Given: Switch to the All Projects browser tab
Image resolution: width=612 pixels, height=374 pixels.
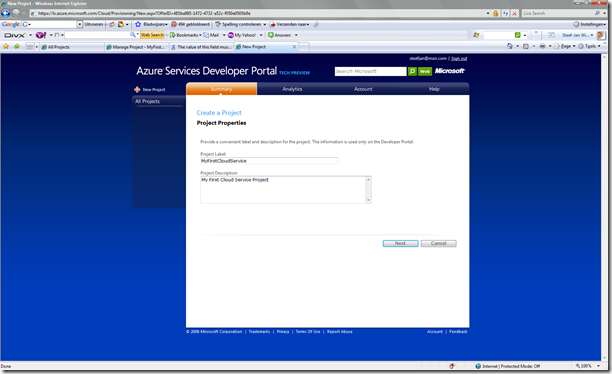Looking at the screenshot, I should click(72, 47).
